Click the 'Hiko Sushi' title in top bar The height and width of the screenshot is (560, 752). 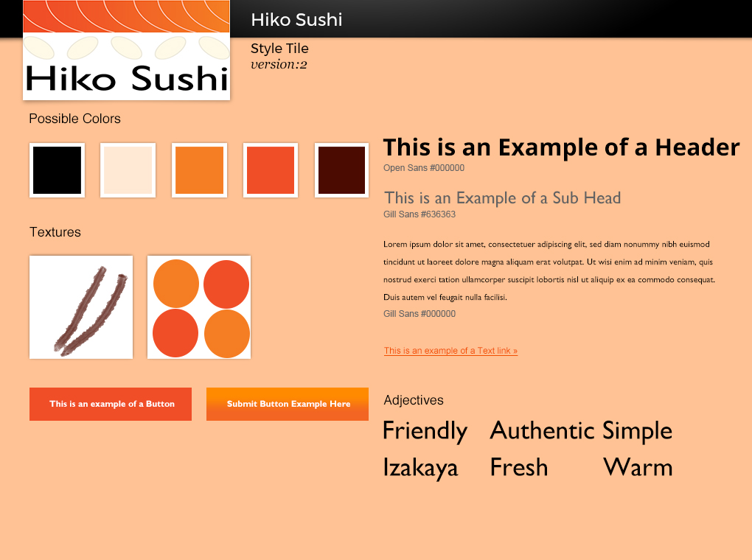296,20
